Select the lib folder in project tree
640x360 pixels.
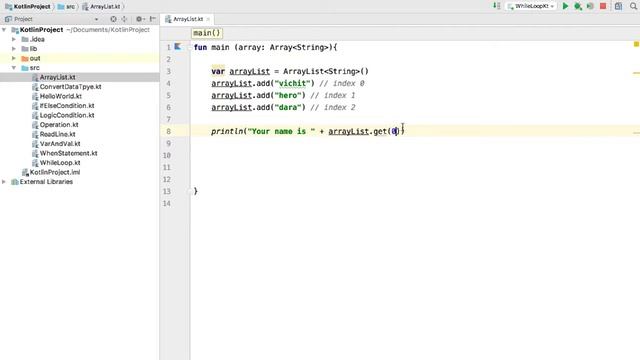33,49
